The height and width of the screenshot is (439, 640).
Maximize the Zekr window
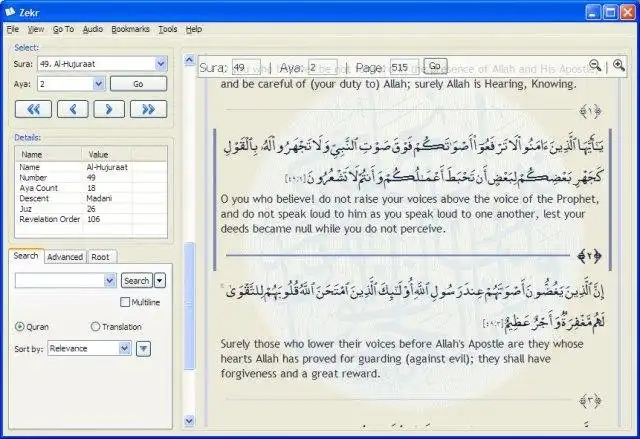click(611, 13)
